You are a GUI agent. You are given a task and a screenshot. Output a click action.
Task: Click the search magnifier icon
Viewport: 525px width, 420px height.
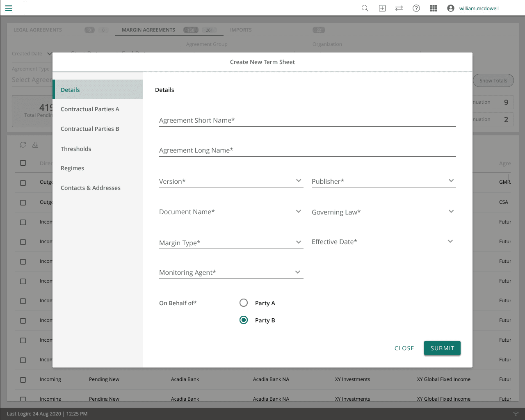pos(365,8)
